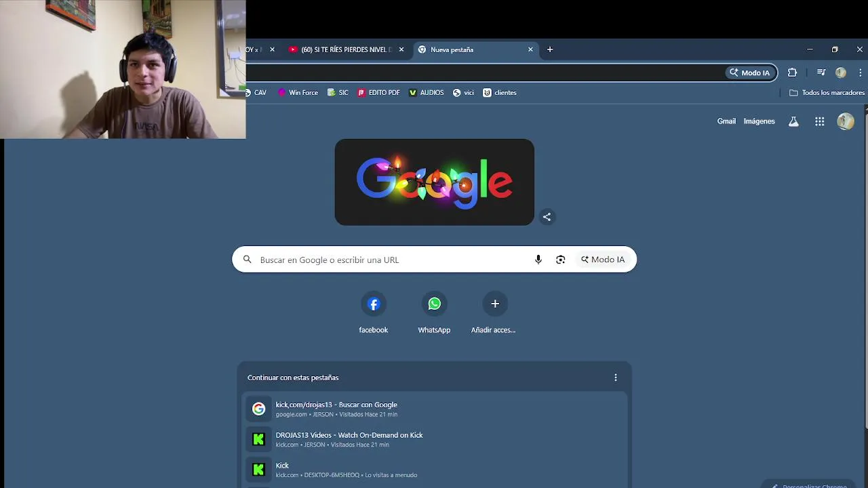The image size is (868, 488).
Task: Open Imágenes link
Action: coord(759,121)
